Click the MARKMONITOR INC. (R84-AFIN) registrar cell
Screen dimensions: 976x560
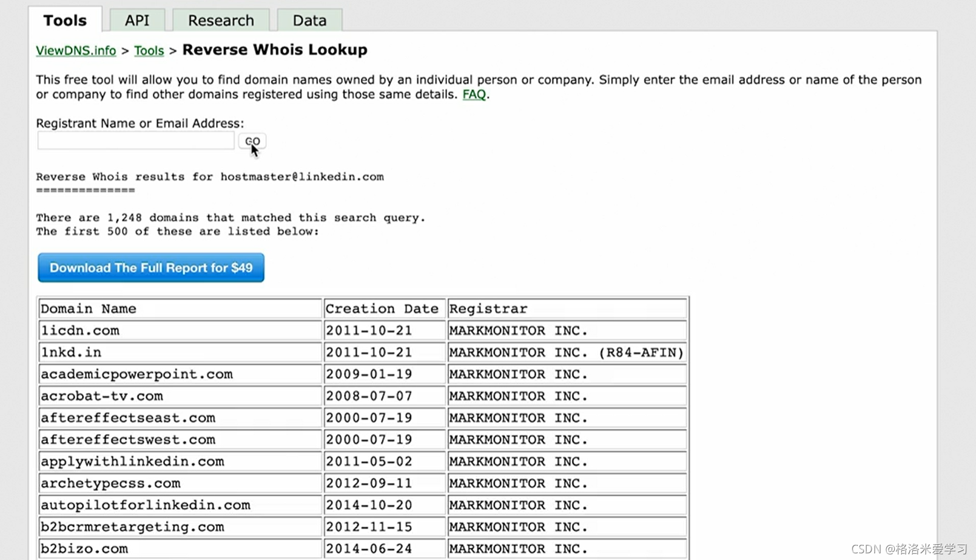click(x=567, y=352)
